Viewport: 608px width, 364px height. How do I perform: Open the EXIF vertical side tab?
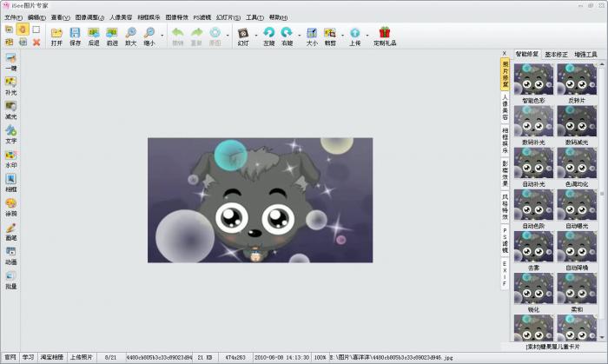[x=505, y=274]
